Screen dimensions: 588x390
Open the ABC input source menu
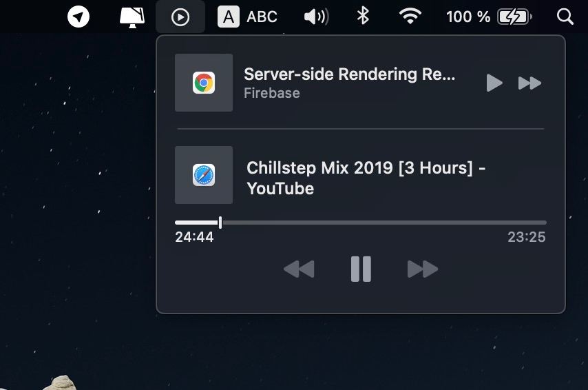pyautogui.click(x=247, y=17)
